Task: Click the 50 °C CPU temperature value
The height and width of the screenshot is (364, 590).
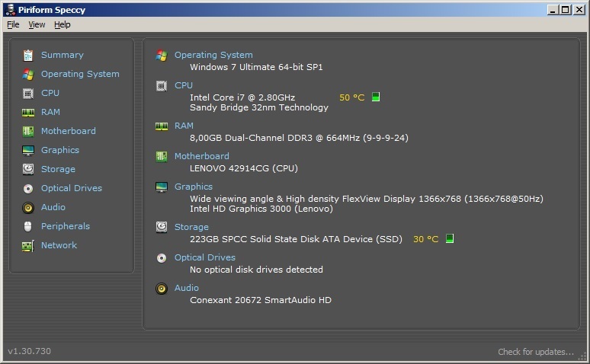Action: coord(352,97)
